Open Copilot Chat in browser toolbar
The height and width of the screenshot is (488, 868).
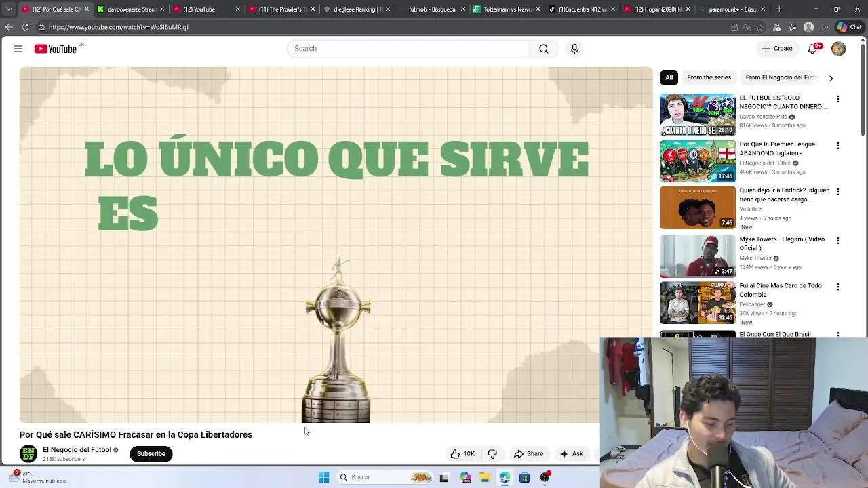(x=849, y=27)
